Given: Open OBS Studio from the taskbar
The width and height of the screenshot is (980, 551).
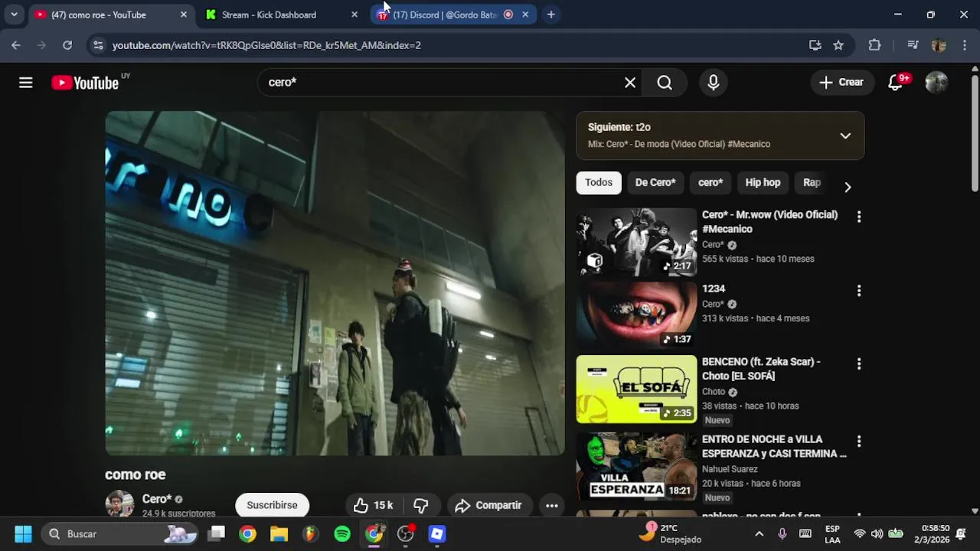Looking at the screenshot, I should click(x=405, y=533).
